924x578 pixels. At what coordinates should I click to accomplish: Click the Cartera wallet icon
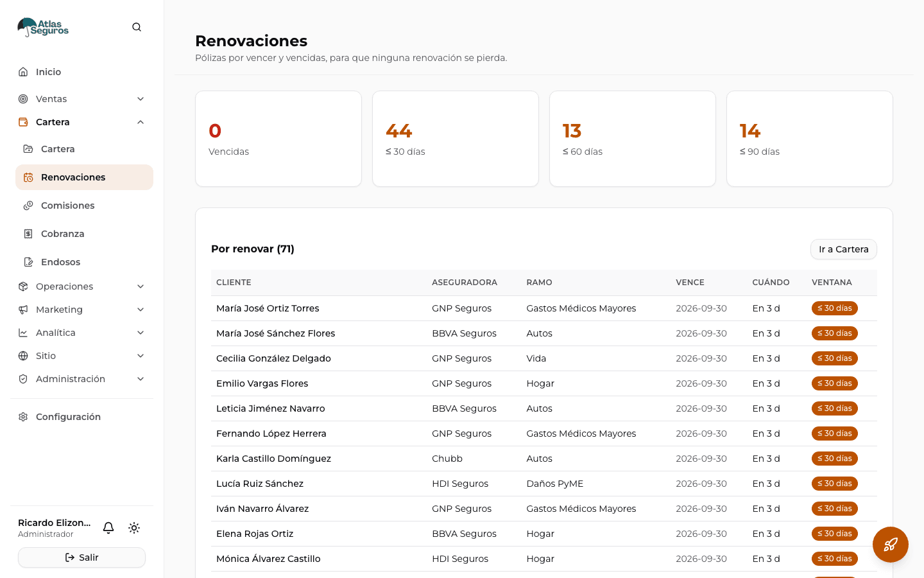[x=23, y=122]
